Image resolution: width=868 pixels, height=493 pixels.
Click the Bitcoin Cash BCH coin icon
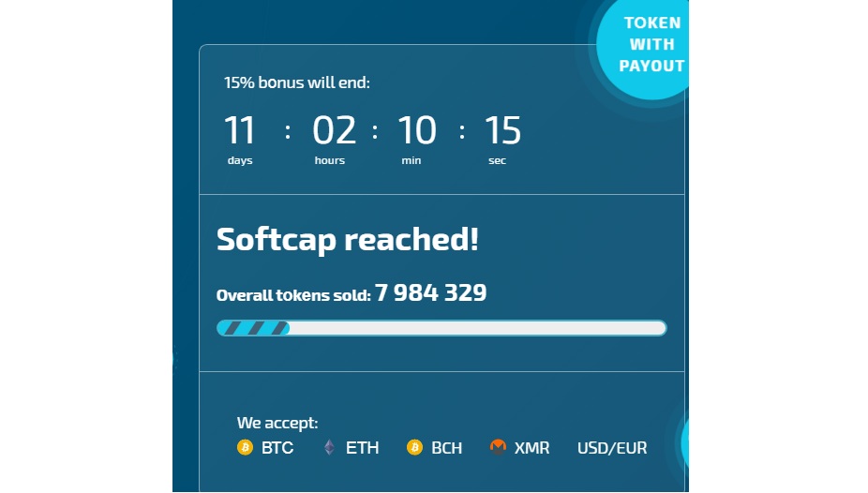[x=414, y=447]
